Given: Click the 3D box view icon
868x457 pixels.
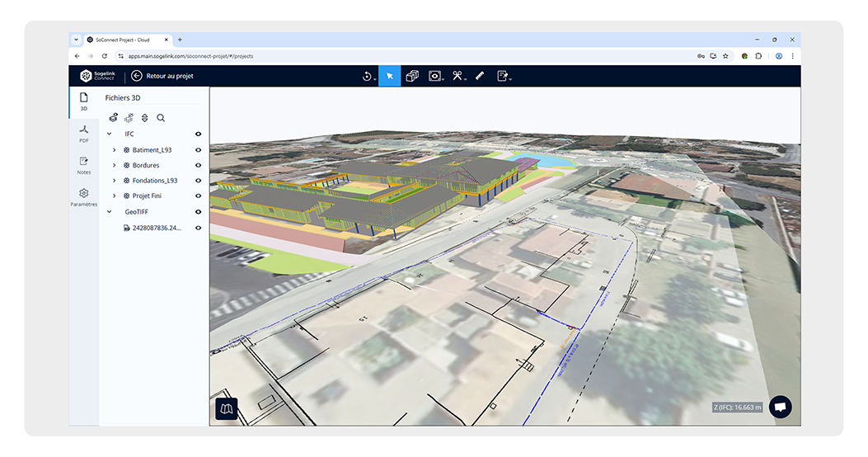Looking at the screenshot, I should (x=412, y=76).
